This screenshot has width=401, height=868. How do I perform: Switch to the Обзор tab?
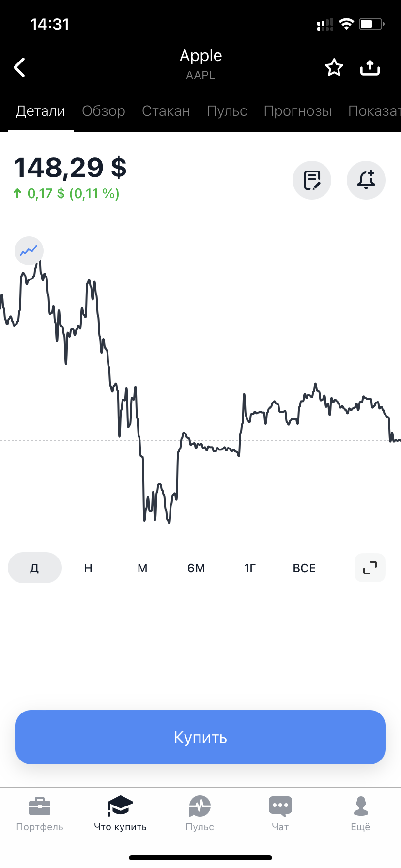(104, 111)
